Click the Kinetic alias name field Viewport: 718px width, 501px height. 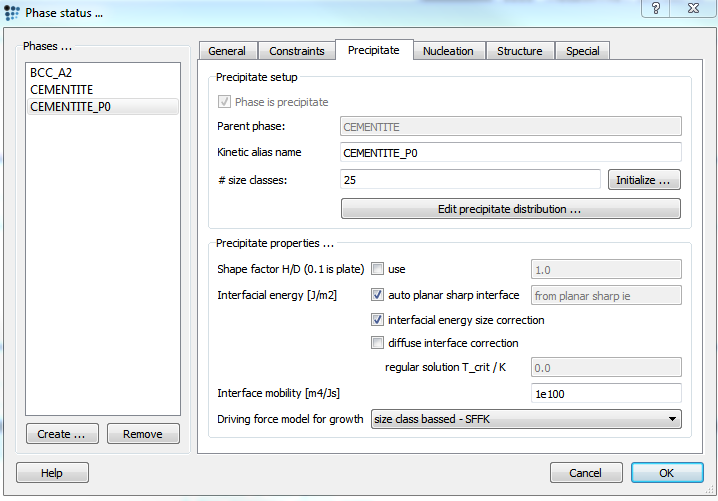click(x=510, y=153)
